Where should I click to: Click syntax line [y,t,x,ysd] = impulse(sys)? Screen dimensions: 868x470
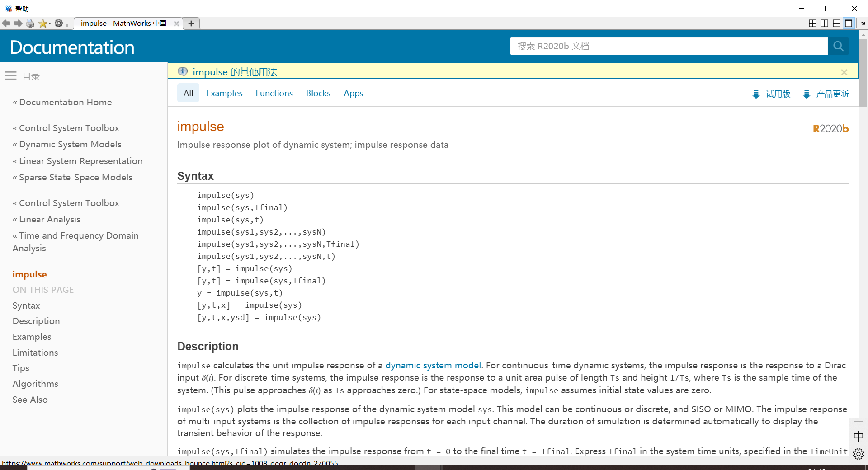[x=259, y=317]
